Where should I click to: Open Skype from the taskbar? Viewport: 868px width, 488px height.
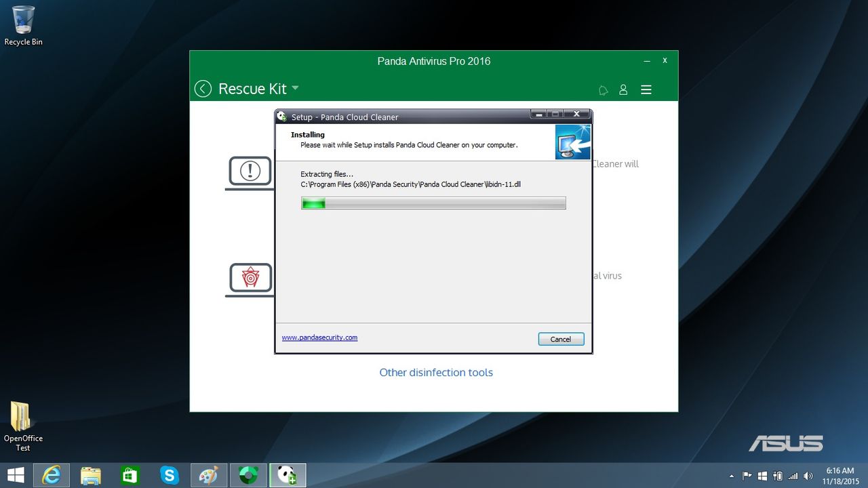point(170,475)
